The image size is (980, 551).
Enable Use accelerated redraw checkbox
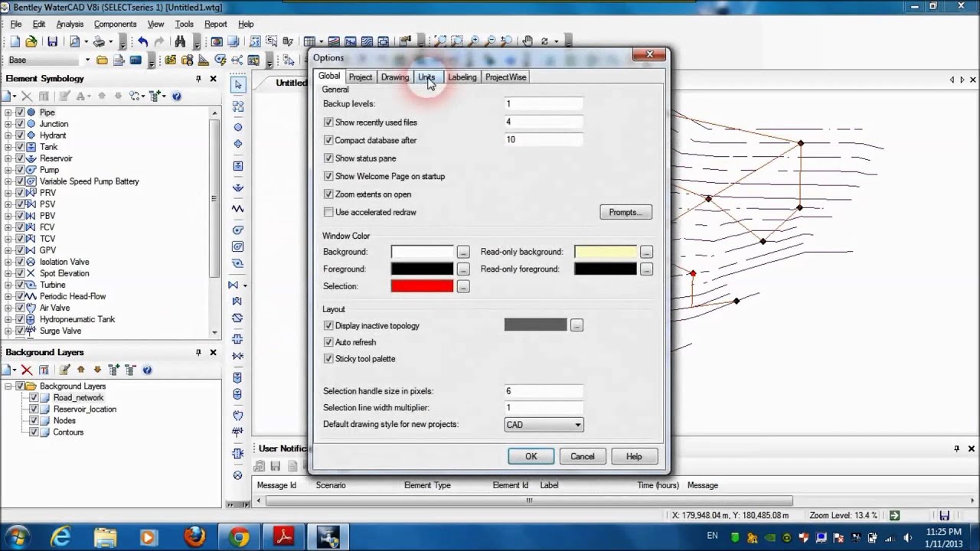(328, 212)
